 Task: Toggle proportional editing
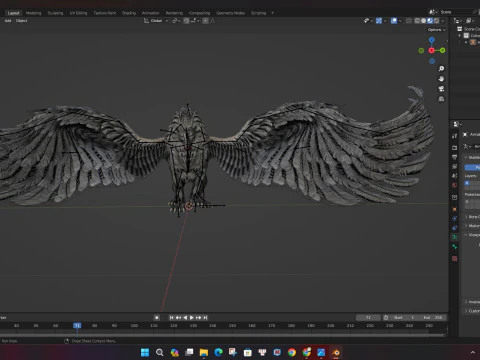pos(205,21)
